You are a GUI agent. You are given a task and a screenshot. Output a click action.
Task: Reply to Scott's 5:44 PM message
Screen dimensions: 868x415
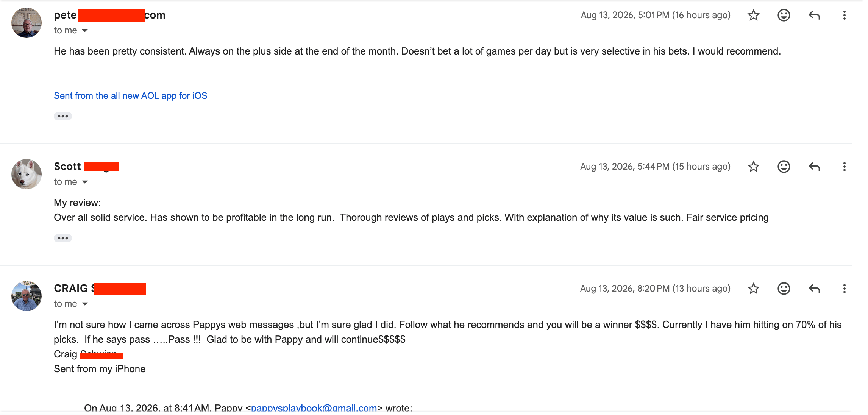[x=814, y=167]
